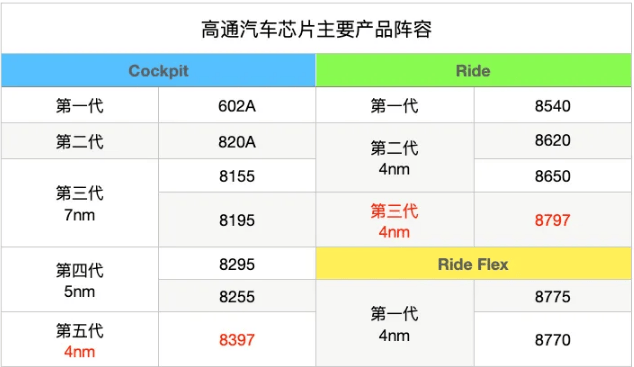Click the red 8797 cell
The image size is (634, 367).
pyautogui.click(x=553, y=220)
